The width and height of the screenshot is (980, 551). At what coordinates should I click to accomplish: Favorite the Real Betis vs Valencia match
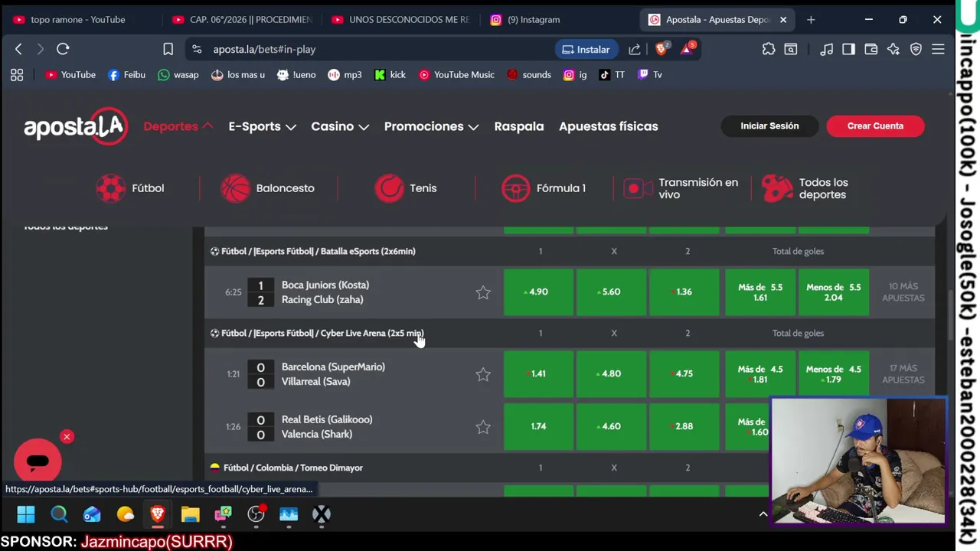click(483, 427)
